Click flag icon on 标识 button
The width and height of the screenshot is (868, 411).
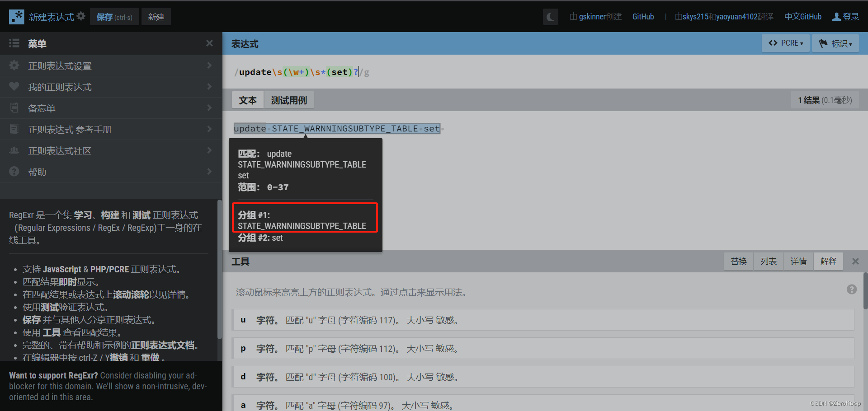pos(823,43)
